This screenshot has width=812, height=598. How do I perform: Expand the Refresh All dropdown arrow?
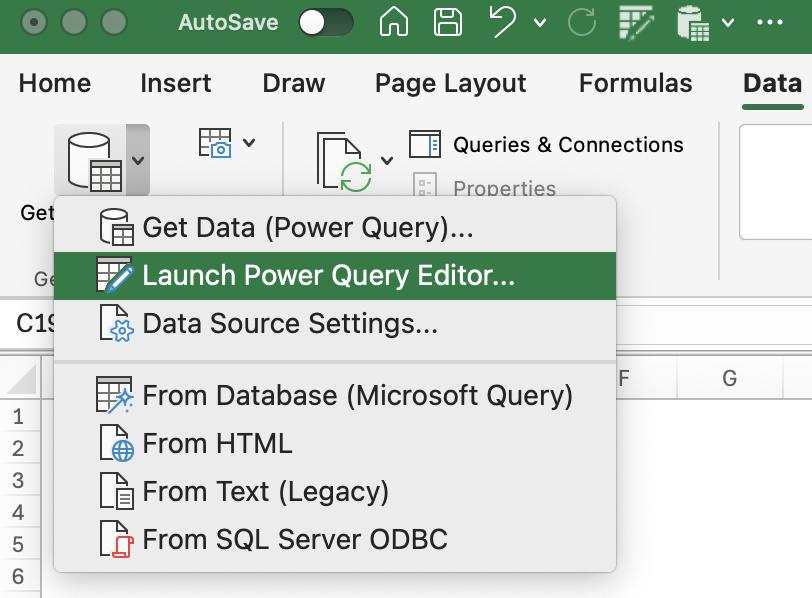click(387, 161)
